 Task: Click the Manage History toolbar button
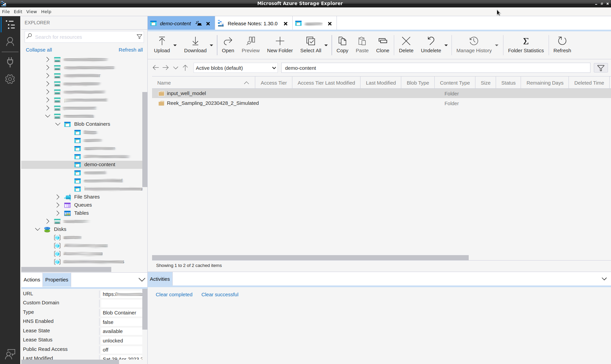[x=474, y=45]
